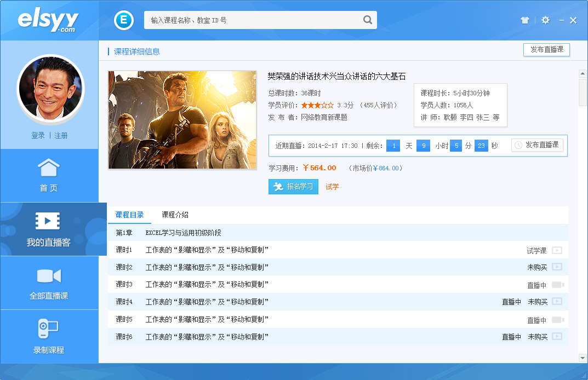Select the 课时2 lesson row title
588x380 pixels.
[207, 267]
